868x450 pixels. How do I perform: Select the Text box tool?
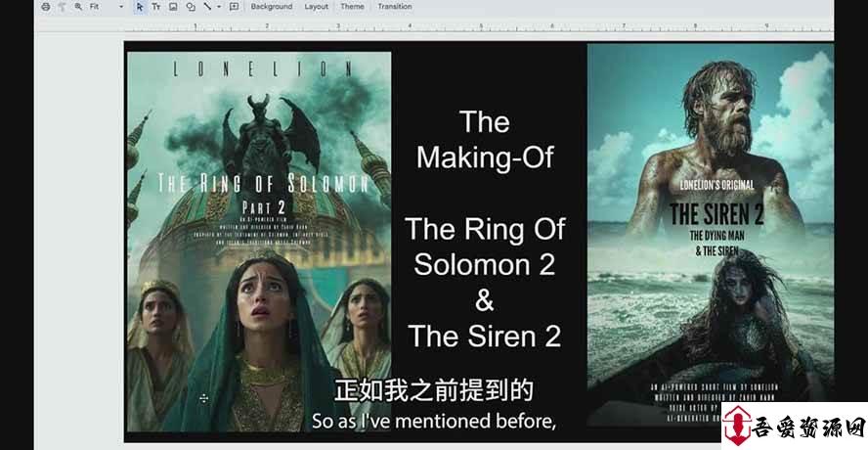click(x=156, y=7)
